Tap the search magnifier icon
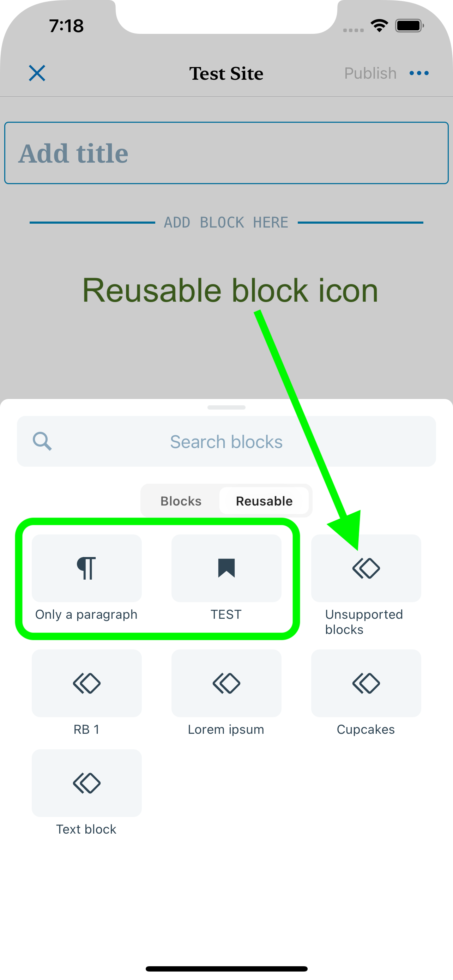This screenshot has width=453, height=980. (x=43, y=441)
